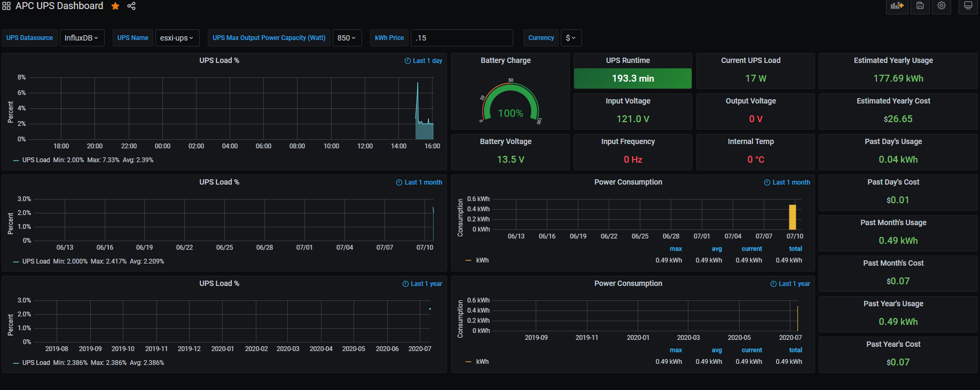Image resolution: width=980 pixels, height=390 pixels.
Task: Click the 177.69 kWh yearly usage value
Action: click(898, 78)
